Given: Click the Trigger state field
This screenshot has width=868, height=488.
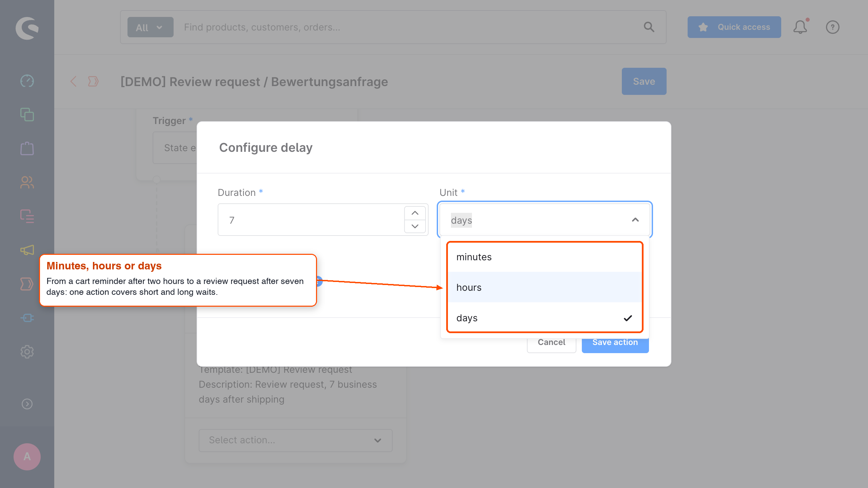Looking at the screenshot, I should coord(175,148).
